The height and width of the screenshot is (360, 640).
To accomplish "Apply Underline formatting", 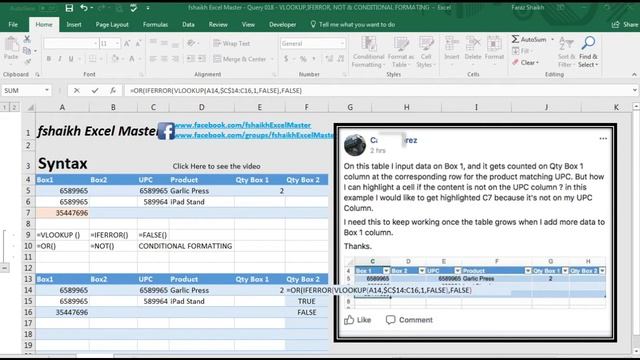I will pos(71,59).
